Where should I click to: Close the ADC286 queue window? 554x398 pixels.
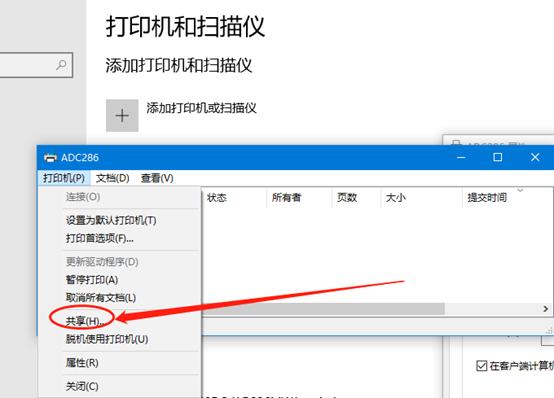click(535, 157)
